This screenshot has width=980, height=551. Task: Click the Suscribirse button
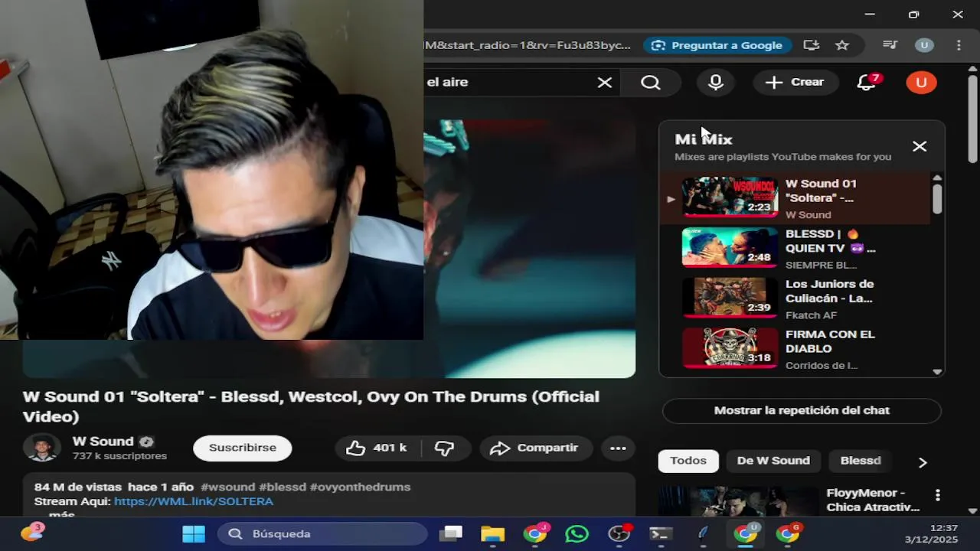pyautogui.click(x=243, y=448)
